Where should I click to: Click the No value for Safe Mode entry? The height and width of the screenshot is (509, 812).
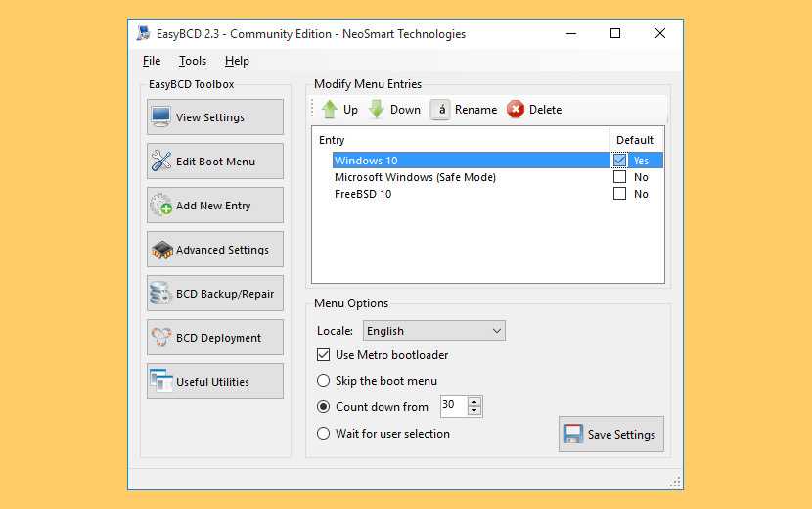[x=641, y=177]
